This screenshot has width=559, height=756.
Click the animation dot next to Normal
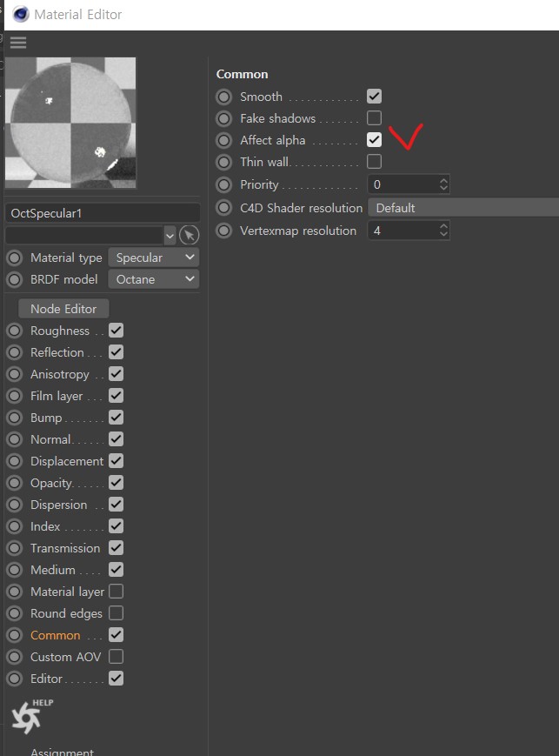(15, 439)
